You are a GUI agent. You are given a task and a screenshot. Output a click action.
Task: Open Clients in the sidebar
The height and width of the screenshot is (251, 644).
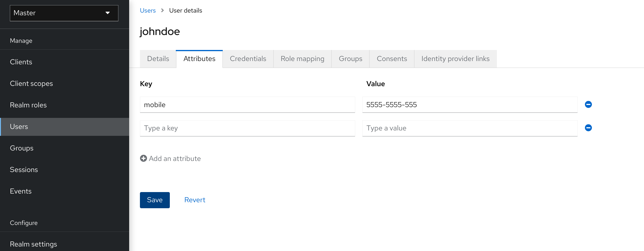(x=65, y=62)
